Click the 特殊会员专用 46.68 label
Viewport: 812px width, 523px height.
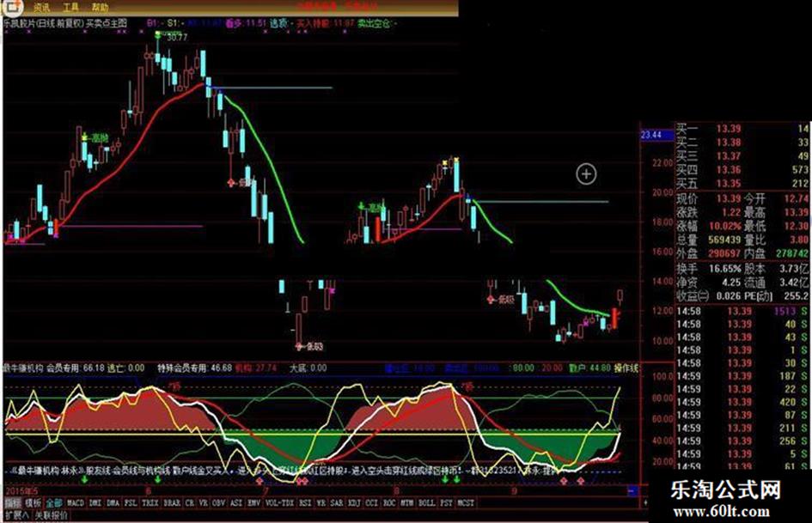click(x=195, y=368)
